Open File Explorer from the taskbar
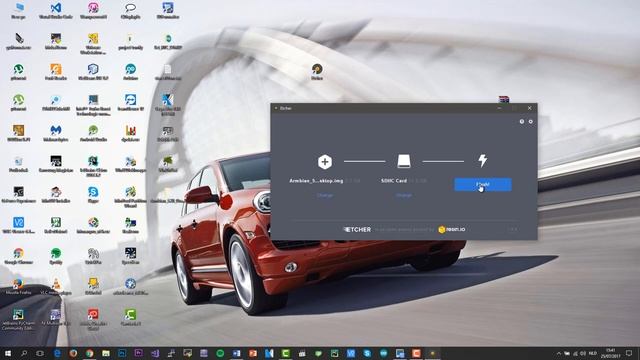This screenshot has height=360, width=640. 106,353
